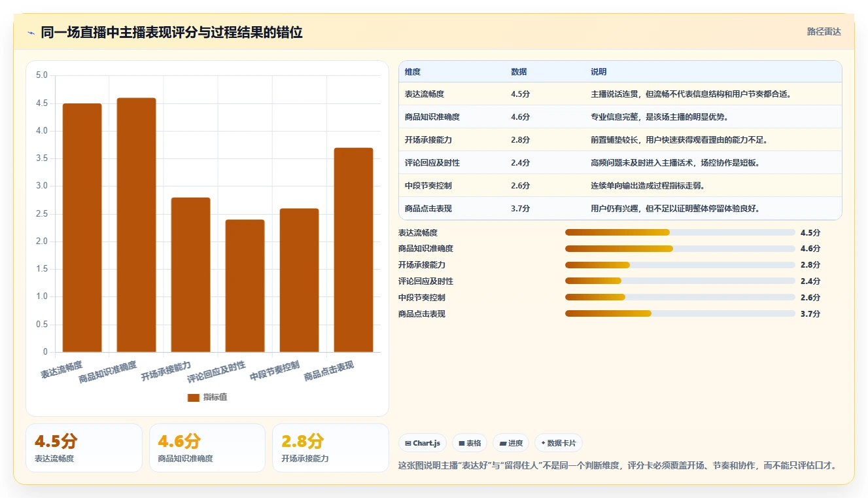The height and width of the screenshot is (498, 868).
Task: Click the summary sentence starting 这张图说明主播
Action: [617, 466]
